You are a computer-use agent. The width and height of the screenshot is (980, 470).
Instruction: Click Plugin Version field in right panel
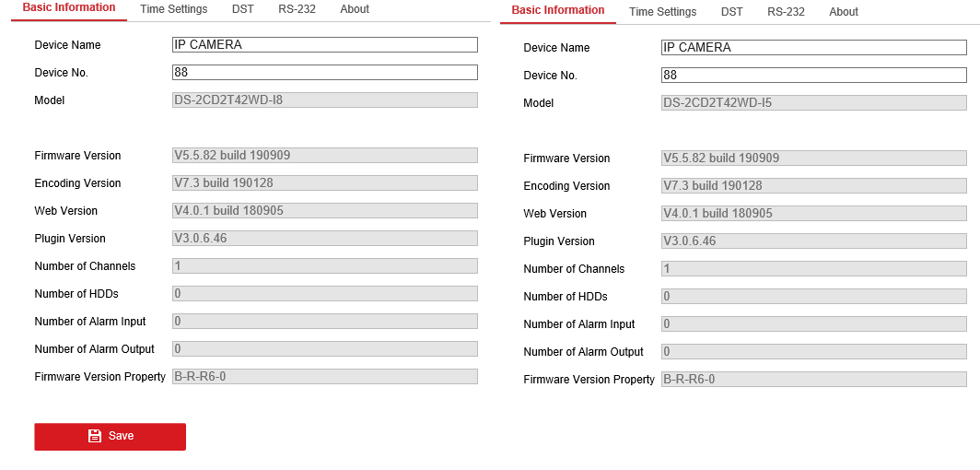coord(813,241)
